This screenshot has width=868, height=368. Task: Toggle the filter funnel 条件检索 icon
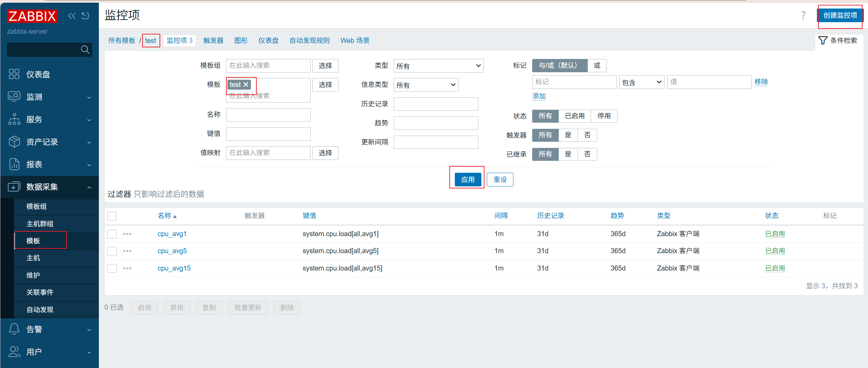coord(823,41)
